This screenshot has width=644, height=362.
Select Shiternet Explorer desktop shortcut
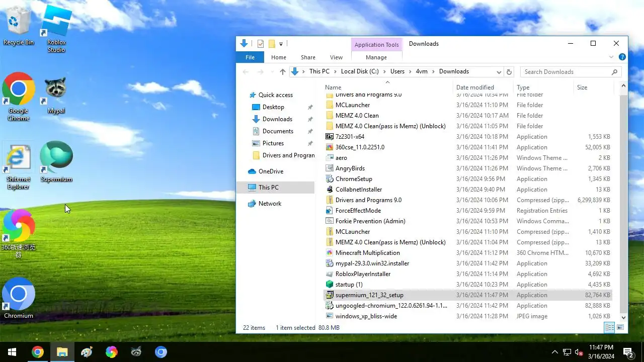19,166
